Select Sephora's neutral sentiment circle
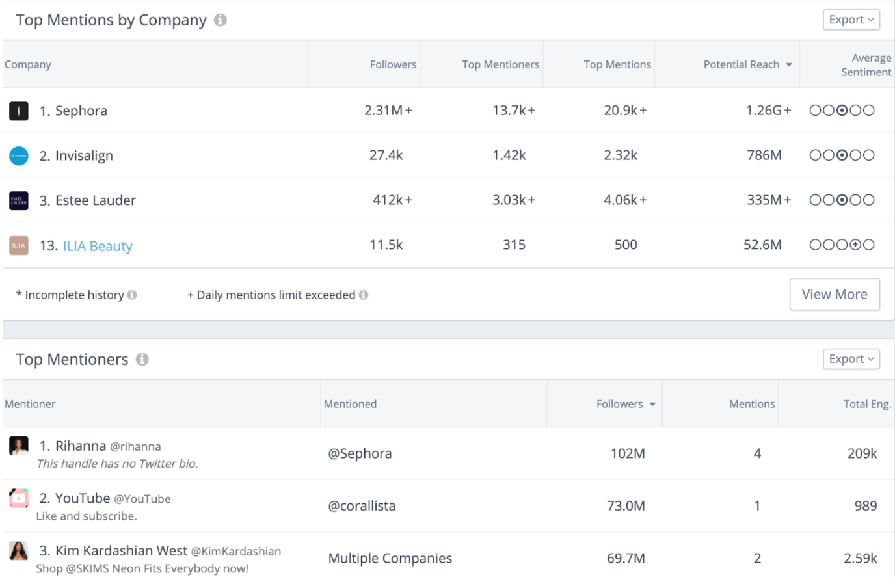This screenshot has width=895, height=588. (842, 111)
